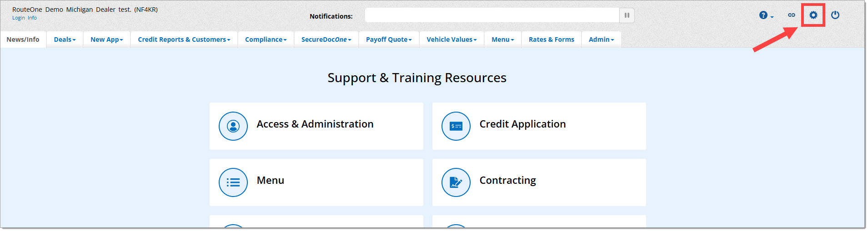Open the settings gear icon
Viewport: 868px width, 231px height.
(x=813, y=15)
